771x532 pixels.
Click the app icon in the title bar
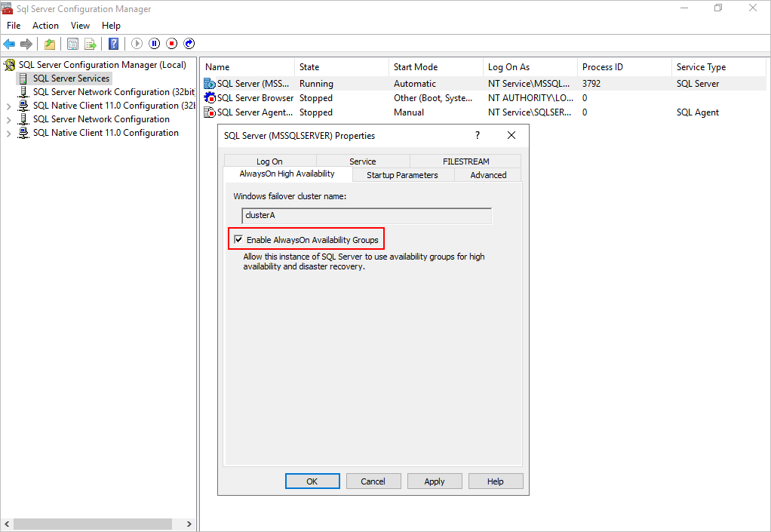point(7,8)
